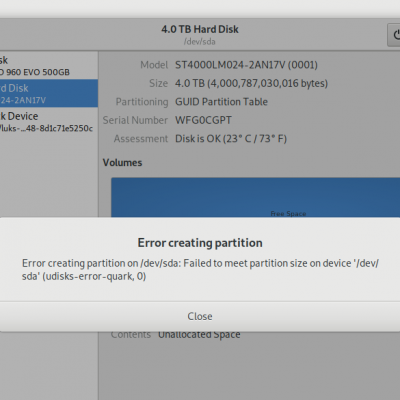Screen dimensions: 400x400
Task: Click the WFG0CGPT serial number
Action: click(x=203, y=120)
